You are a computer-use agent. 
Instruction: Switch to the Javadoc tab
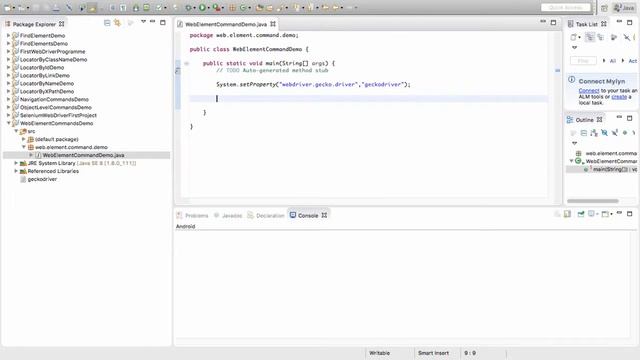[x=228, y=215]
